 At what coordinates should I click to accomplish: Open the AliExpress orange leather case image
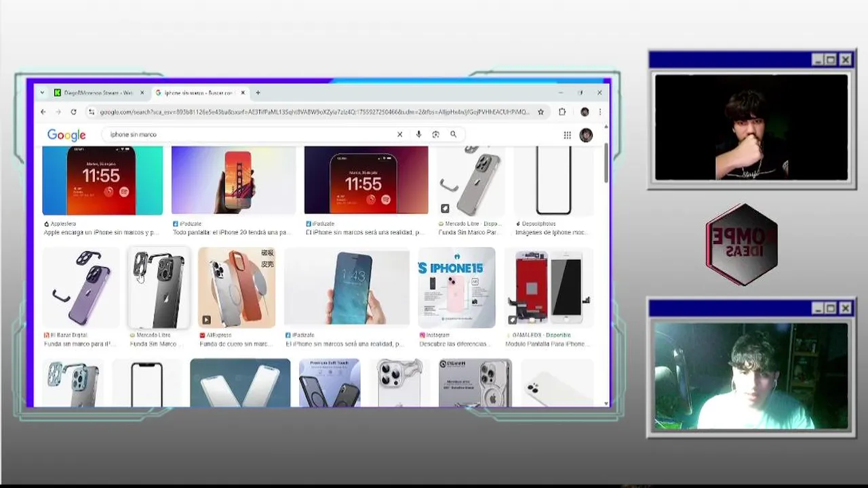tap(237, 287)
